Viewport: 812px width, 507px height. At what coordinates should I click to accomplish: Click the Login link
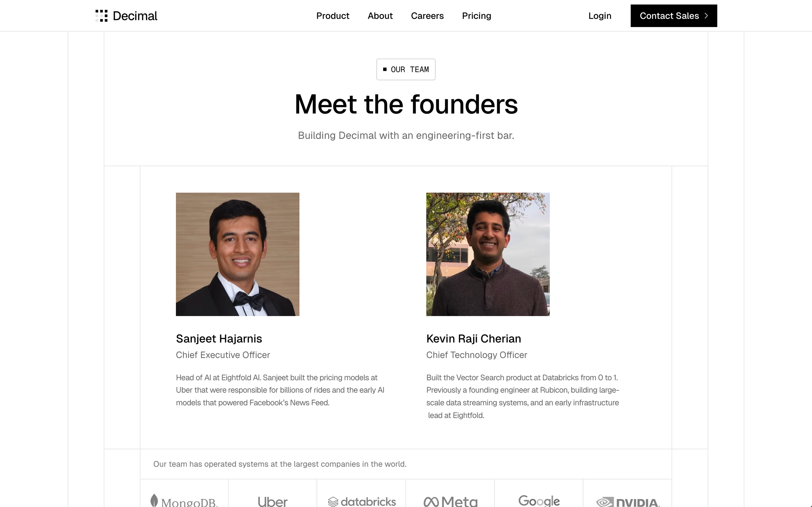pos(600,16)
